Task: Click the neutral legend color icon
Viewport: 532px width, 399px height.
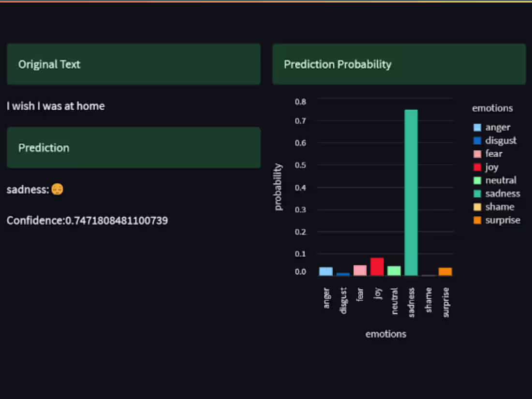Action: click(477, 180)
